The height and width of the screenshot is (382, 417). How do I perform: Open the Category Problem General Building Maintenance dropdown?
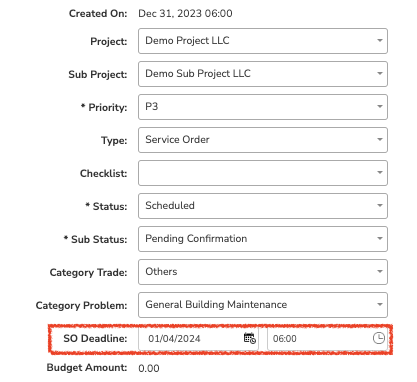[263, 305]
